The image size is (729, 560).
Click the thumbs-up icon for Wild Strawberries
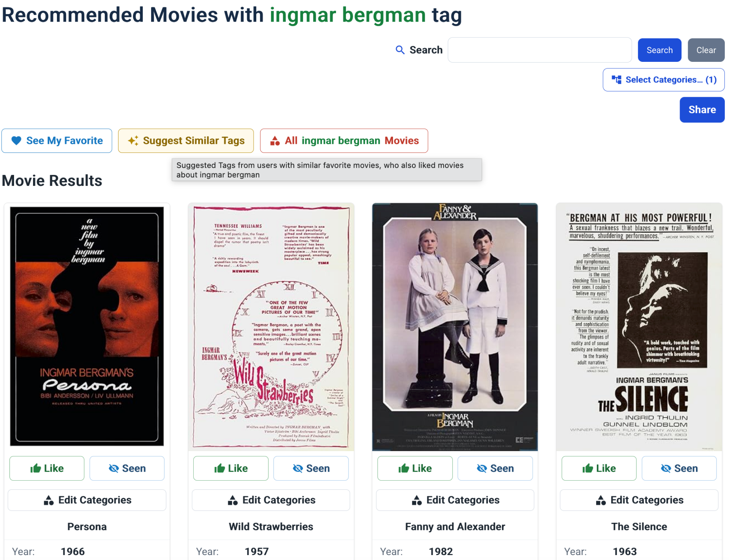219,468
